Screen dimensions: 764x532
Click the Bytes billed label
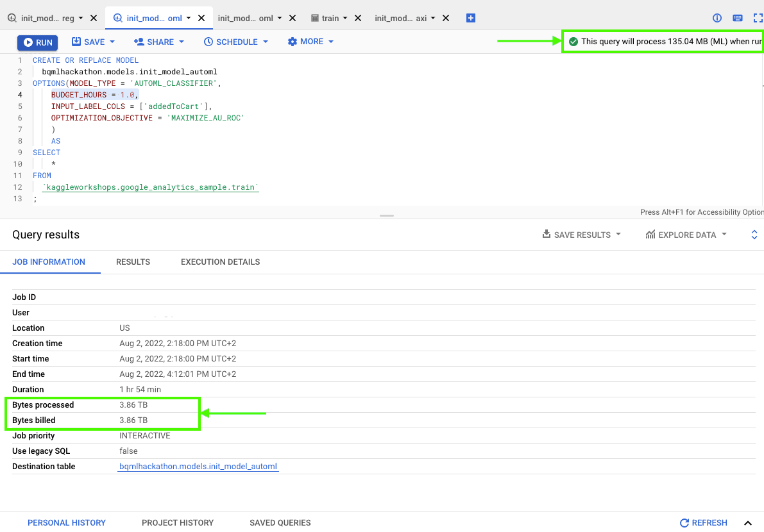tap(33, 420)
